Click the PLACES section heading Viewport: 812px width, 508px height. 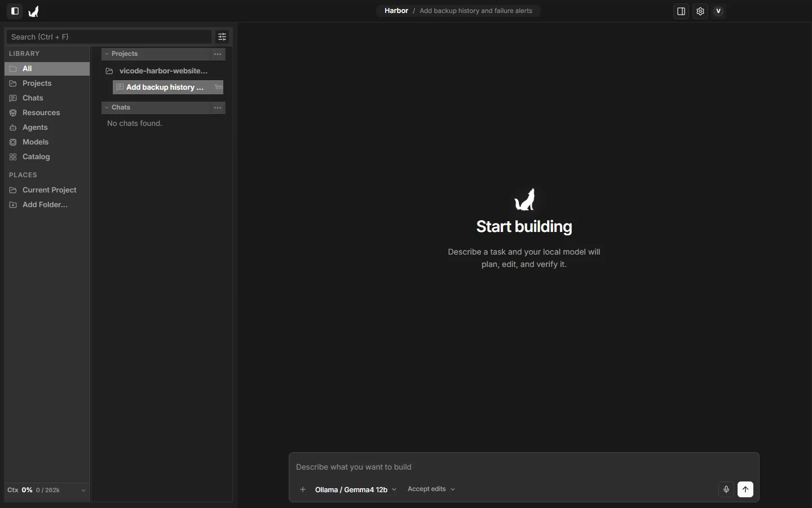[x=23, y=175]
